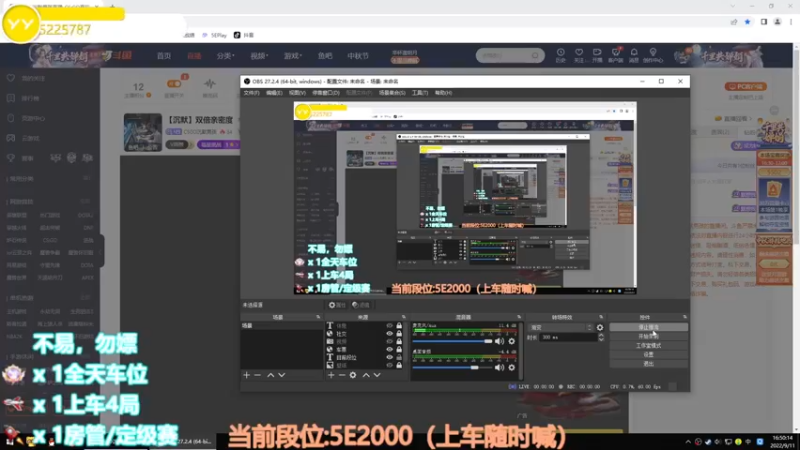Open OBS 文件(F) menu
Screen dimensions: 800x450
point(251,93)
